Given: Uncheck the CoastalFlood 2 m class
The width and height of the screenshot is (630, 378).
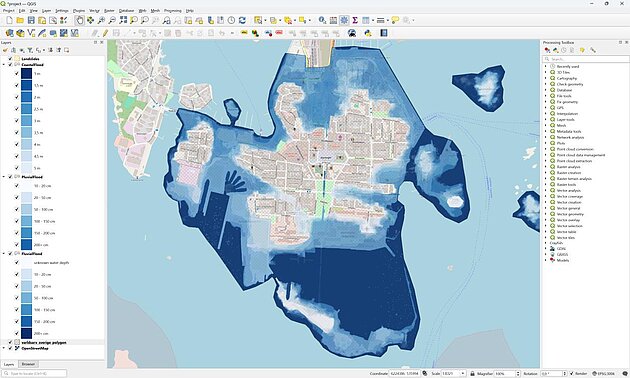Looking at the screenshot, I should click(16, 97).
